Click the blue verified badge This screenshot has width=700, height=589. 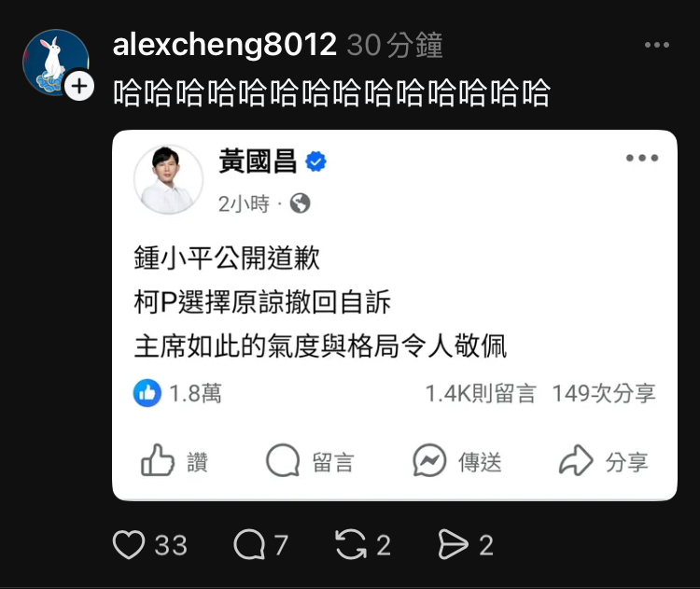pyautogui.click(x=315, y=161)
